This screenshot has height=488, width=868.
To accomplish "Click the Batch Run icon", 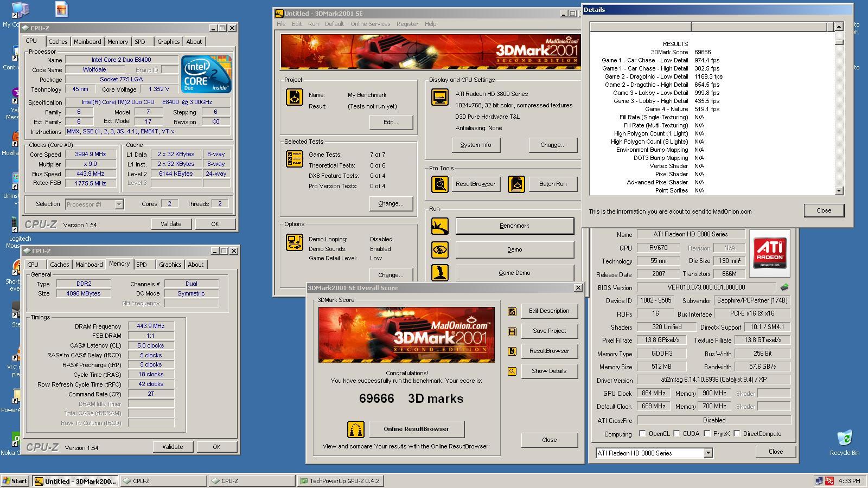I will click(x=516, y=184).
